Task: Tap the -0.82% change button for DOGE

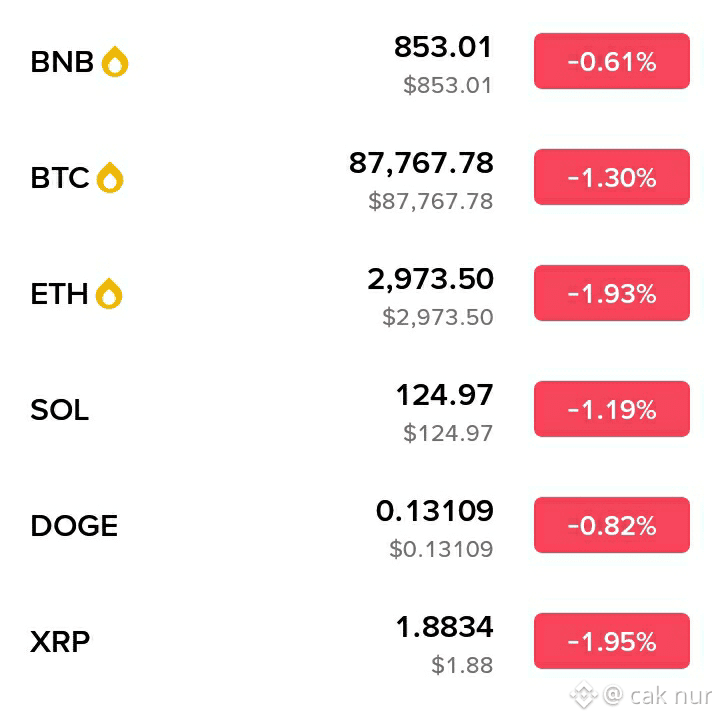Action: tap(612, 525)
